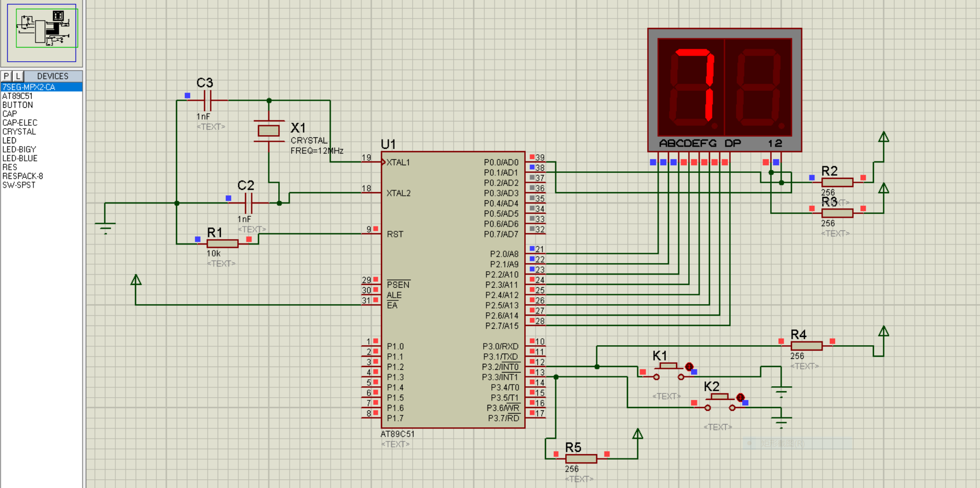Click FREQ=12MHz crystal property text
This screenshot has height=488, width=980.
[317, 151]
